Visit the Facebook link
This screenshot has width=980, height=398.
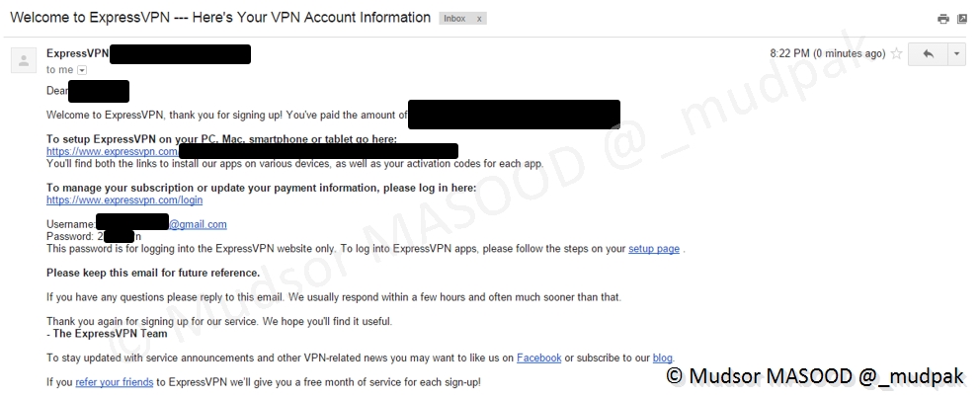538,358
